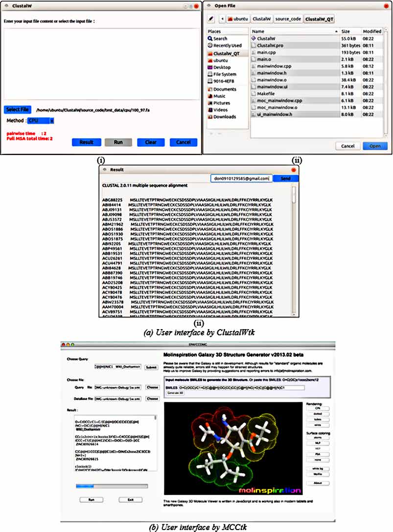Viewport: 393px width, 532px height.
Task: Click the Exit button in MCCtk window
Action: (131, 500)
